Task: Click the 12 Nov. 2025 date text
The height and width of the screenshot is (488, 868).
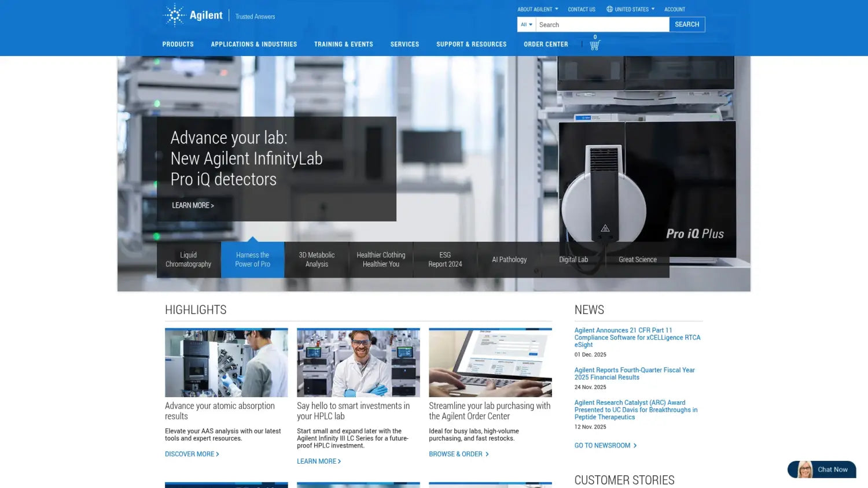Action: tap(590, 427)
